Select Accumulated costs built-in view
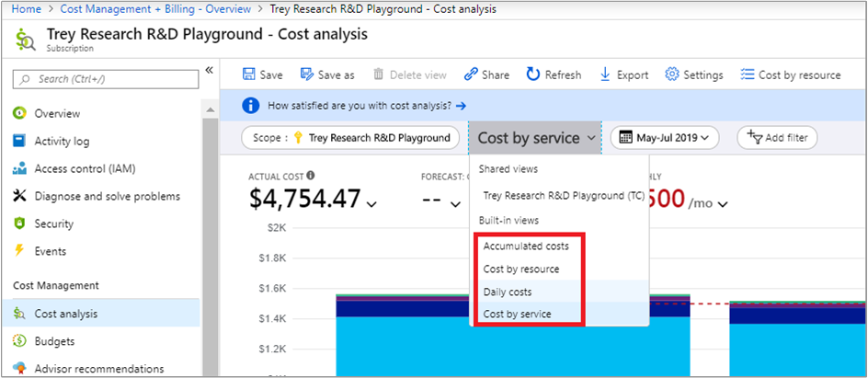This screenshot has height=378, width=868. pyautogui.click(x=526, y=246)
